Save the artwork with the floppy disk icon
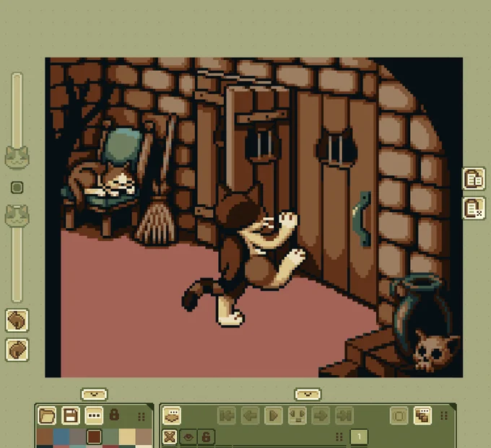The width and height of the screenshot is (491, 448). 71,416
